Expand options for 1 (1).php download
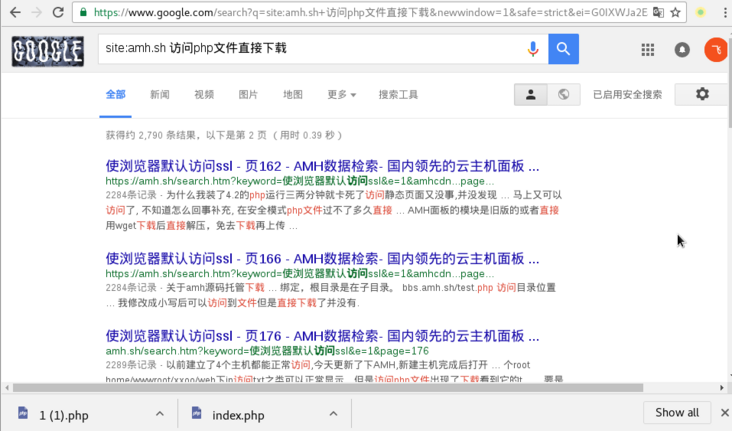 160,414
